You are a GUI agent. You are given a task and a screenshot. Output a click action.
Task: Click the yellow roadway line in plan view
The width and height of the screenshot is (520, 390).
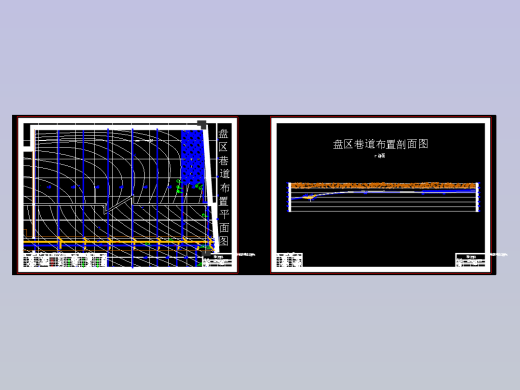coord(118,241)
